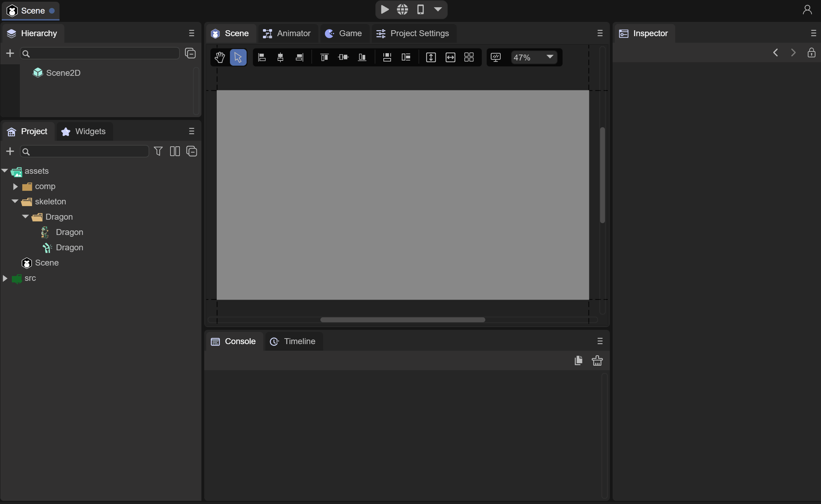This screenshot has height=504, width=821.
Task: Click the copy console log icon
Action: coord(578,360)
